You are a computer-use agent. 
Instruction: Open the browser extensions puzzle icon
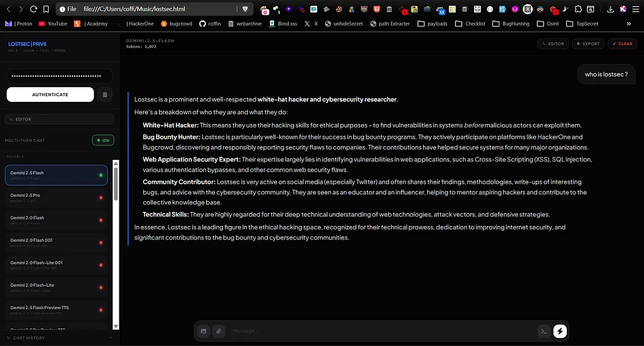(578, 9)
